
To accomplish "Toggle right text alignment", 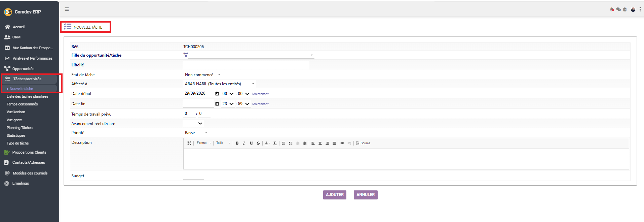I will tap(327, 143).
